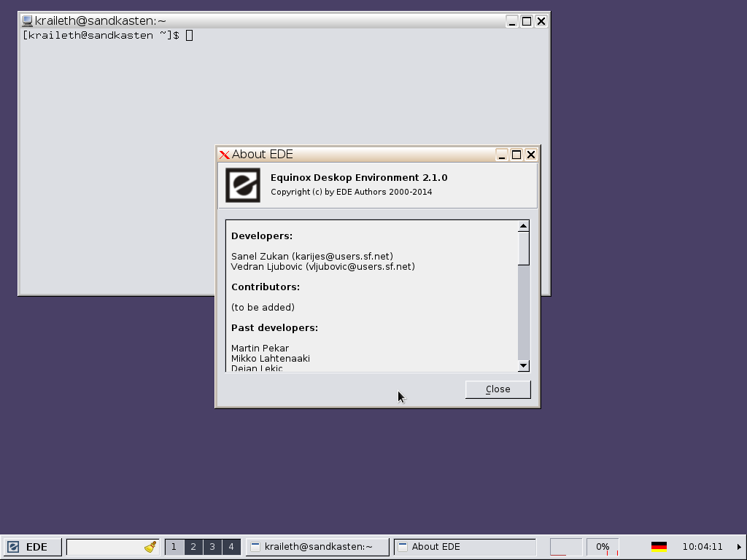Focus the taskbar quick launch input field

click(x=104, y=547)
